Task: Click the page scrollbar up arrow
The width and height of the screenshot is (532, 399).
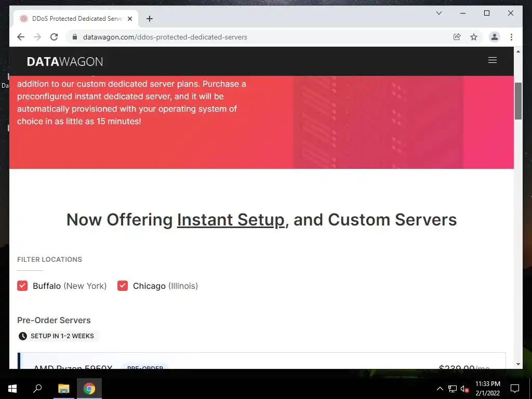Action: 518,51
